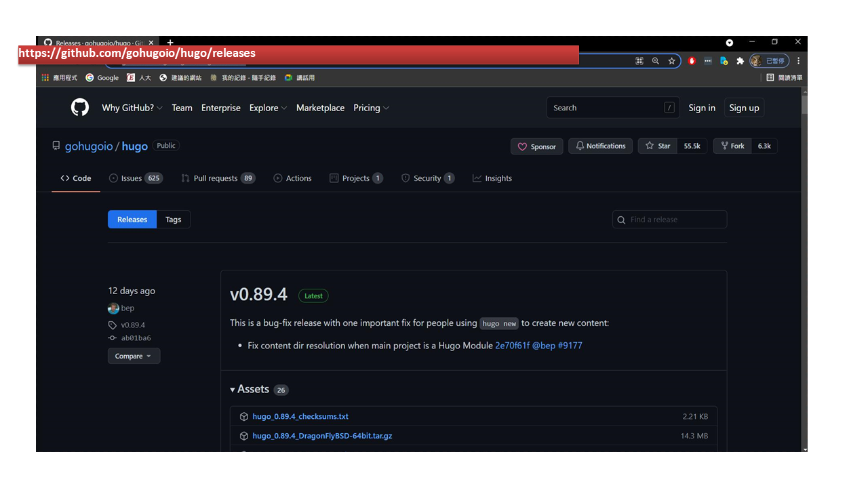
Task: Close the hugo Releases browser tab
Action: (151, 43)
